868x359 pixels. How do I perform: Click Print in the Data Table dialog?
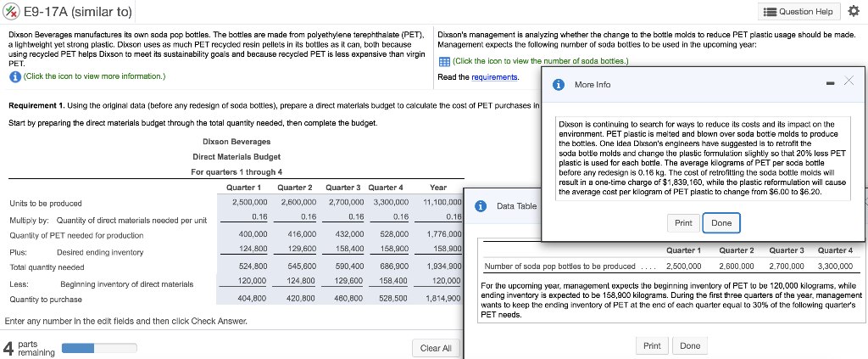(x=652, y=345)
